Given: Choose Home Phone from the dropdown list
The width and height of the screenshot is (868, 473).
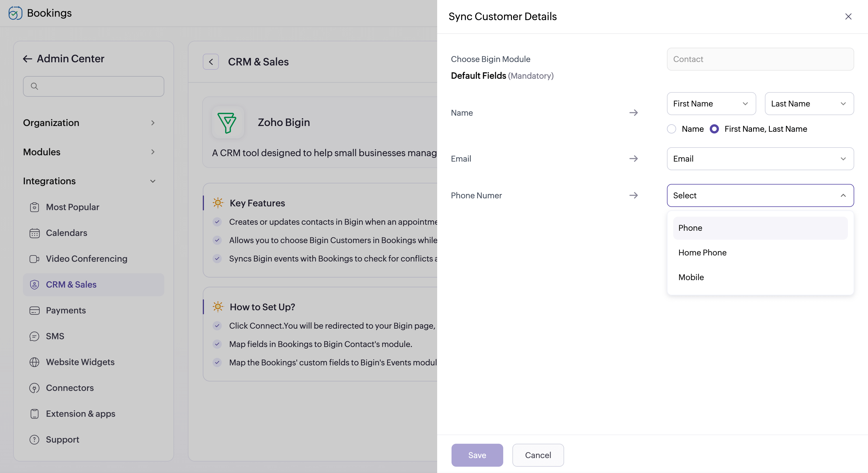Looking at the screenshot, I should (x=702, y=253).
